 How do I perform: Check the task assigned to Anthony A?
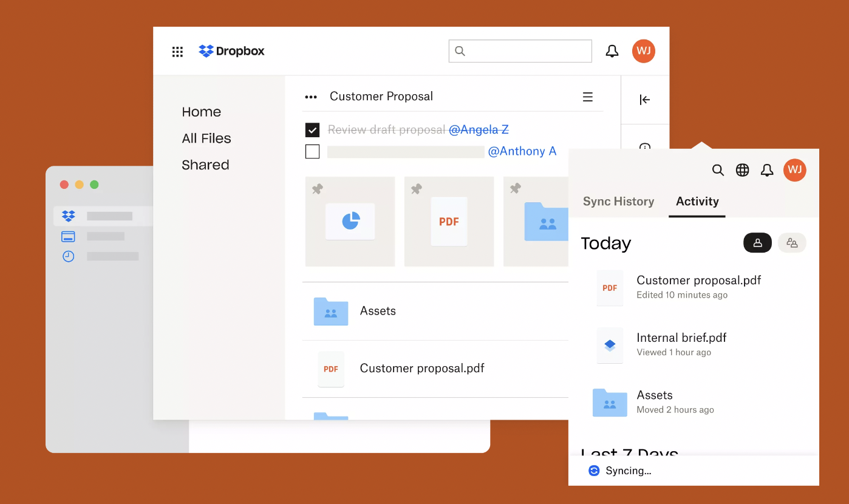pos(312,151)
